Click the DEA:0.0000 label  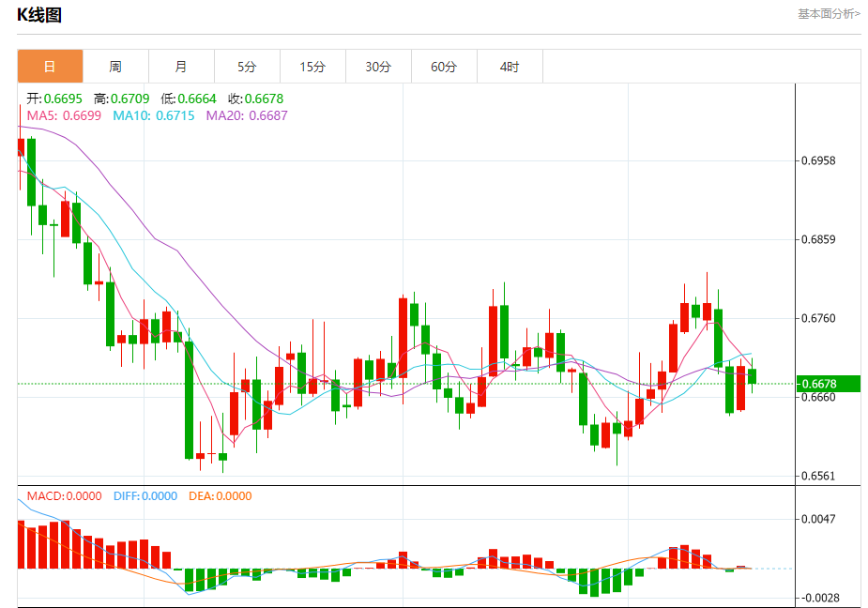pyautogui.click(x=221, y=496)
